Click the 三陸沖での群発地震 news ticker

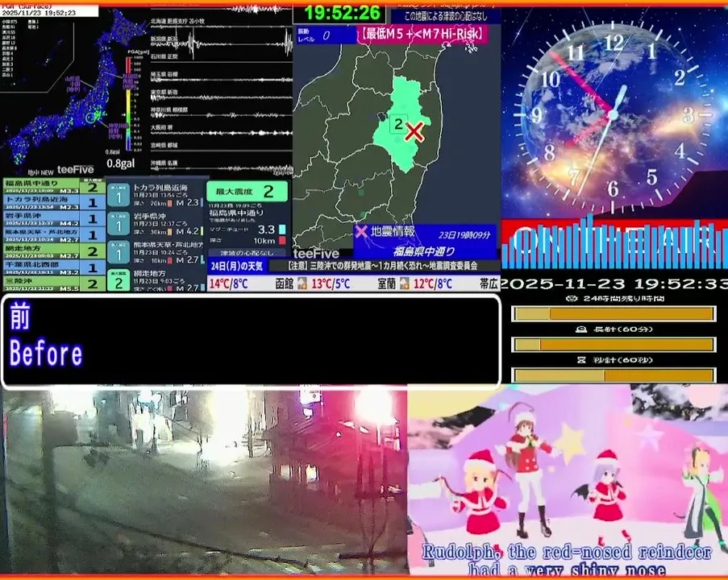[383, 266]
